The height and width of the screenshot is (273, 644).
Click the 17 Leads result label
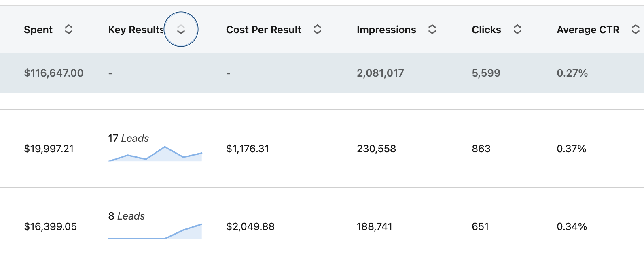[x=128, y=139]
